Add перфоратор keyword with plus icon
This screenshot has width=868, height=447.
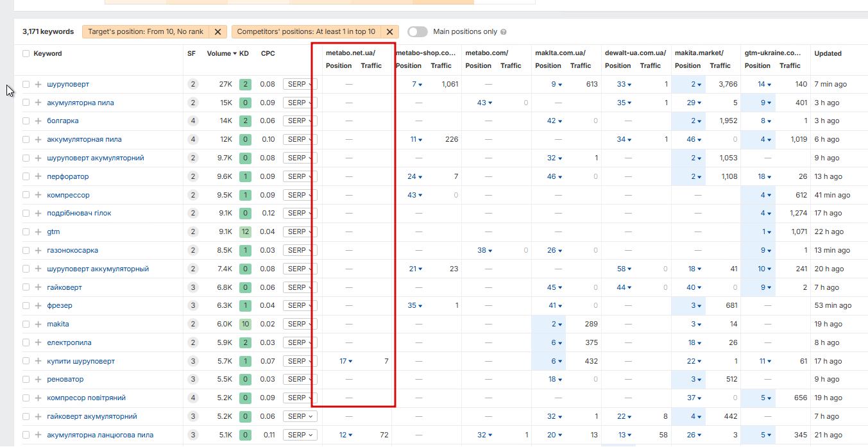pyautogui.click(x=38, y=176)
